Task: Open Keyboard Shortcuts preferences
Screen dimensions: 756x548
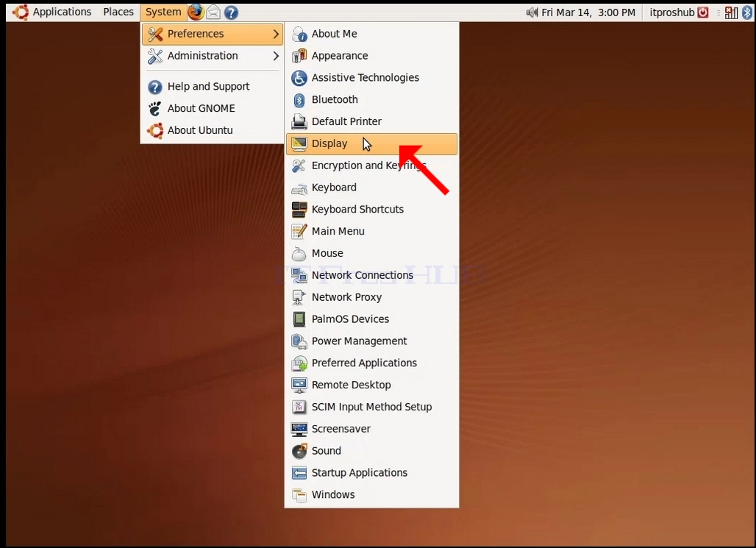Action: click(371, 210)
